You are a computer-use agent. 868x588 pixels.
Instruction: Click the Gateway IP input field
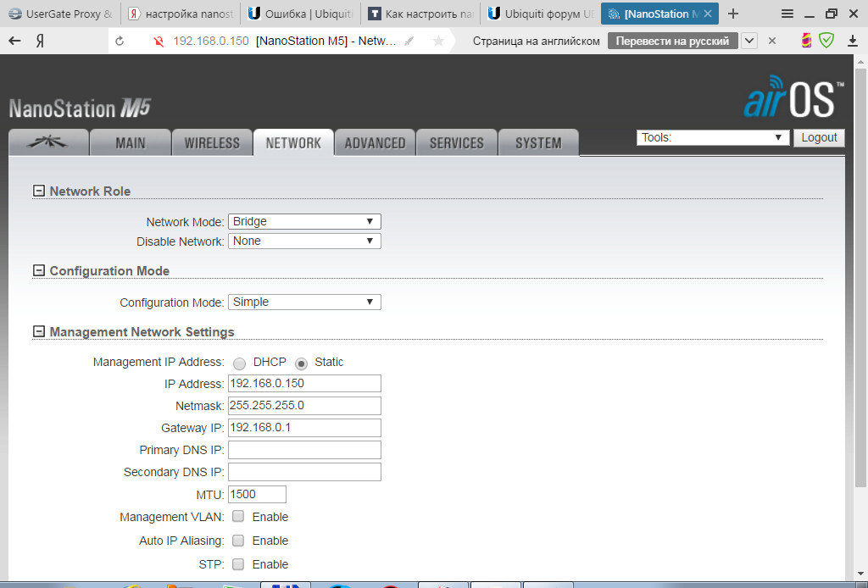coord(304,428)
